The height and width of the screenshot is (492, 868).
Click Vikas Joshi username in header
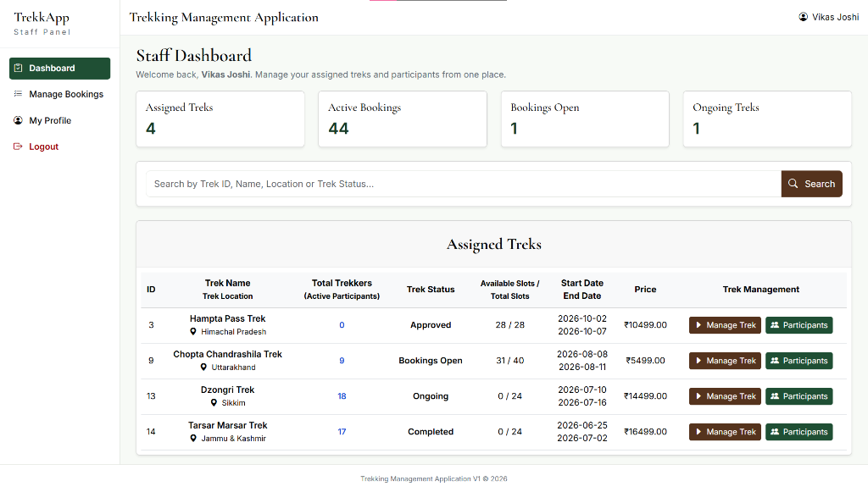835,17
